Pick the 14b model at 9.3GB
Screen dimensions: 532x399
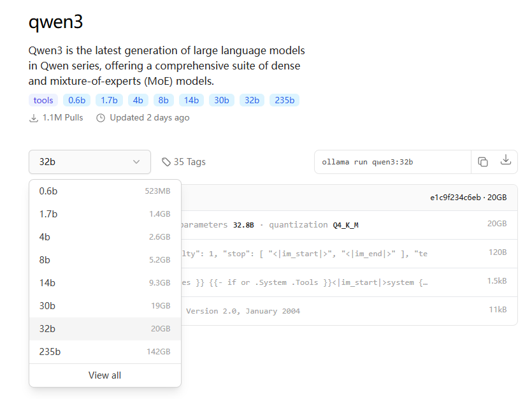tap(105, 282)
